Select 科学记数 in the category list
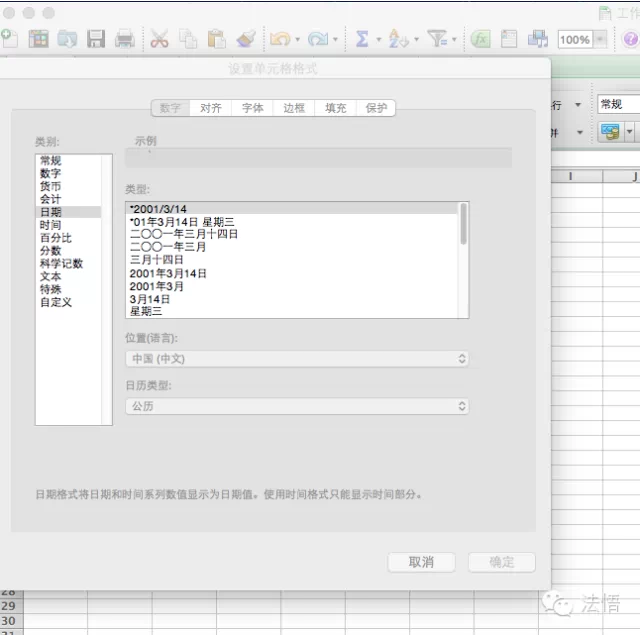 tap(68, 264)
